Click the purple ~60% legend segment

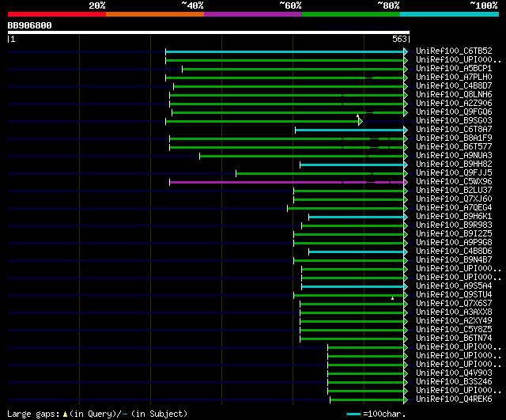tap(253, 14)
